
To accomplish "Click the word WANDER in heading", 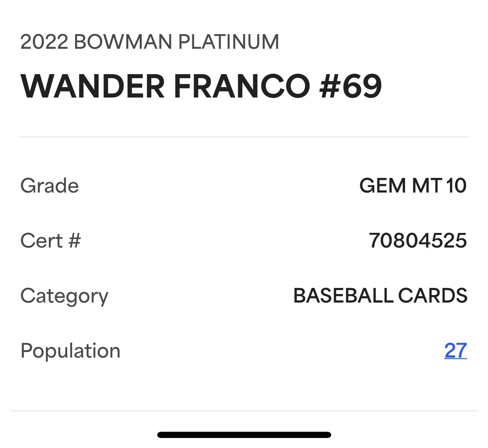I will point(93,86).
